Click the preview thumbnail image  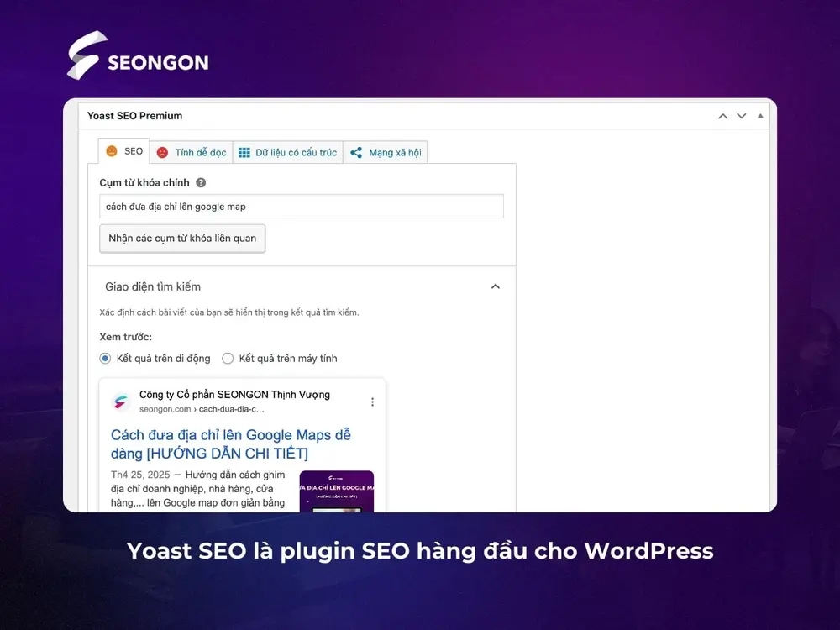337,491
